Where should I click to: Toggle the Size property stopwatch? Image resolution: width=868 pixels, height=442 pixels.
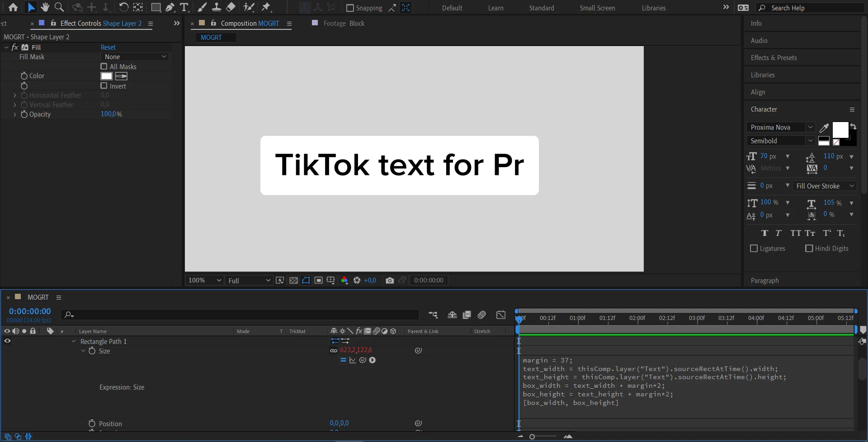coord(92,351)
